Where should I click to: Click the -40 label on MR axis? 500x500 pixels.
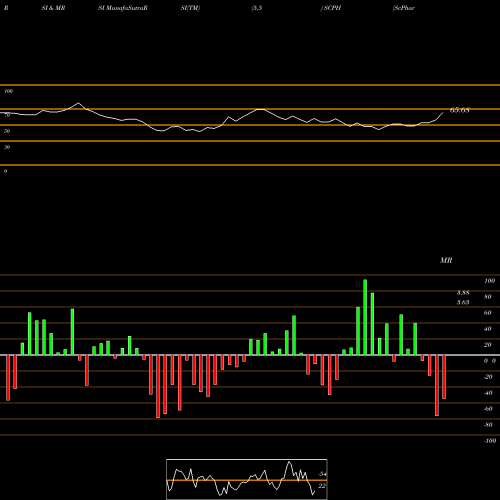(488, 393)
